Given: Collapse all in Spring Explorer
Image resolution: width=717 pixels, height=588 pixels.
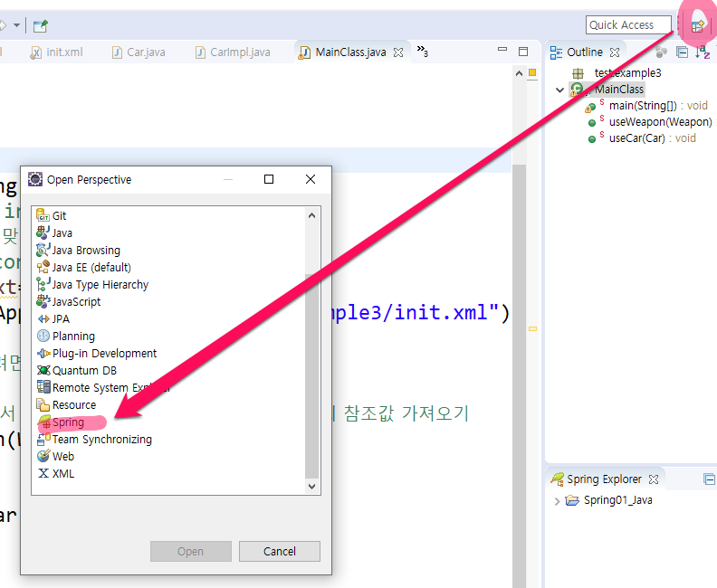Looking at the screenshot, I should pyautogui.click(x=709, y=479).
